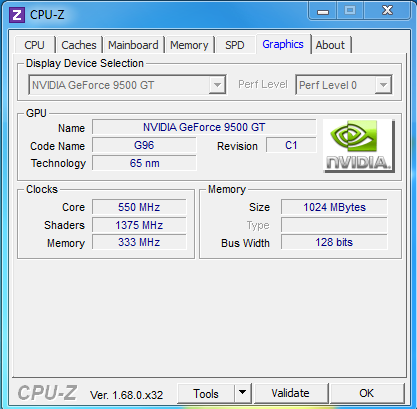This screenshot has height=409, width=417.
Task: Open the Caches tab
Action: click(x=79, y=45)
